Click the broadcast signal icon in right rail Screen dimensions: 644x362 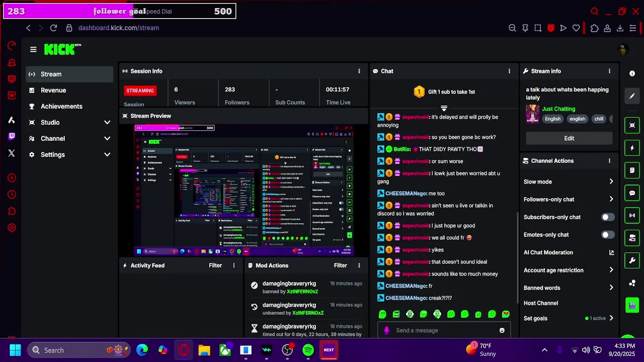[x=632, y=215]
